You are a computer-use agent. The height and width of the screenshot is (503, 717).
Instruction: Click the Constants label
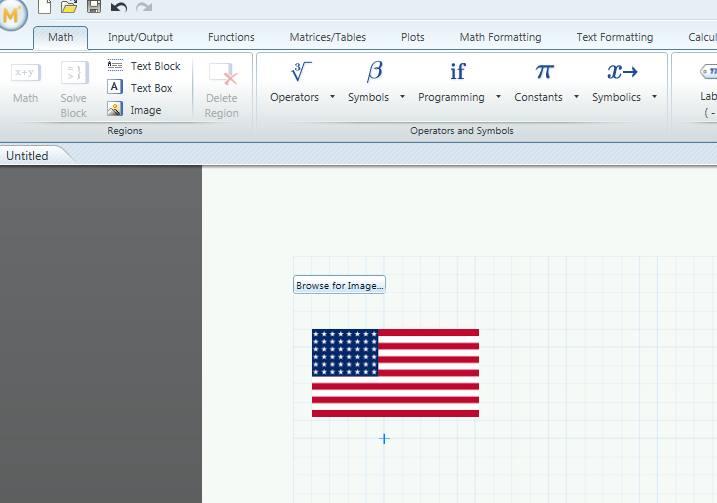pos(538,97)
